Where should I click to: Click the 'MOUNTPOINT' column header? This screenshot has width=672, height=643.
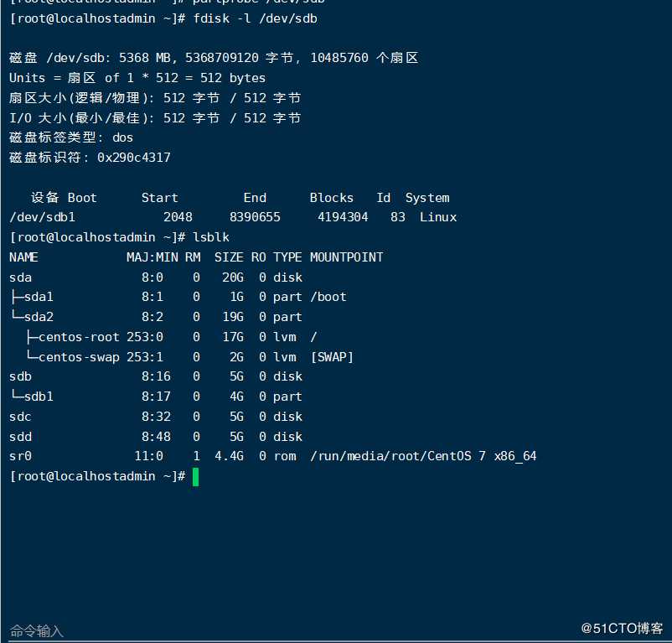[347, 257]
